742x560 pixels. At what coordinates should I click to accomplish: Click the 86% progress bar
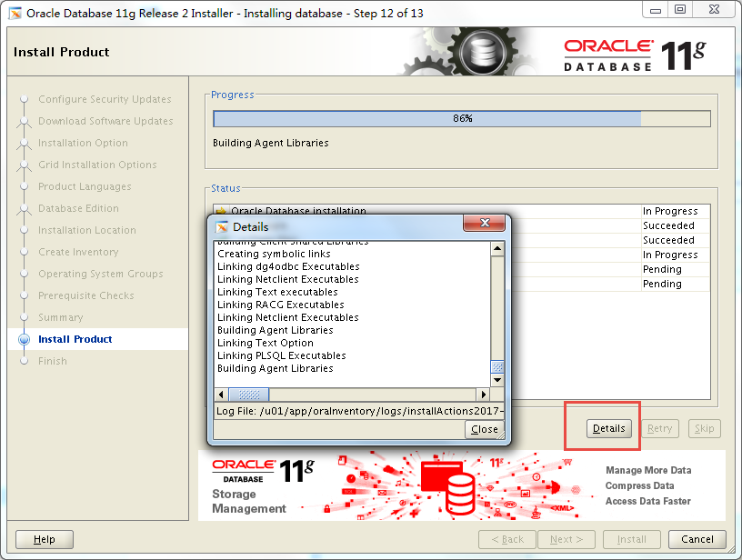click(460, 118)
